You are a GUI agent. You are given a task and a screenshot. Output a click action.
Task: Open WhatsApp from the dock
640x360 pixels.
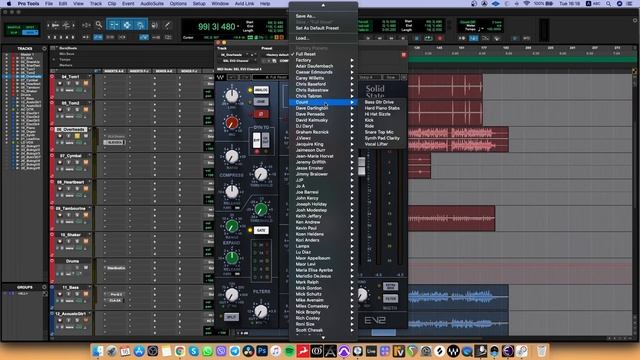207,351
